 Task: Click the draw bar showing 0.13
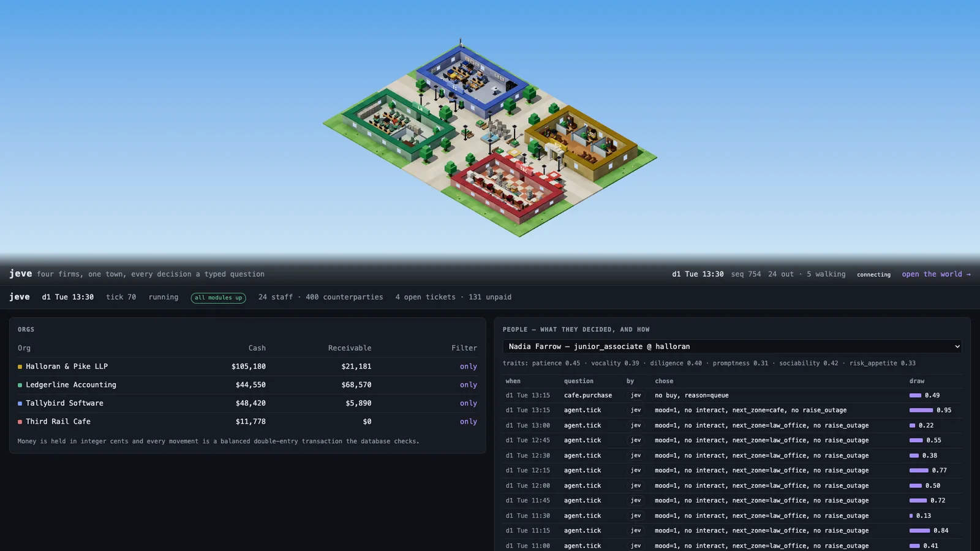911,516
